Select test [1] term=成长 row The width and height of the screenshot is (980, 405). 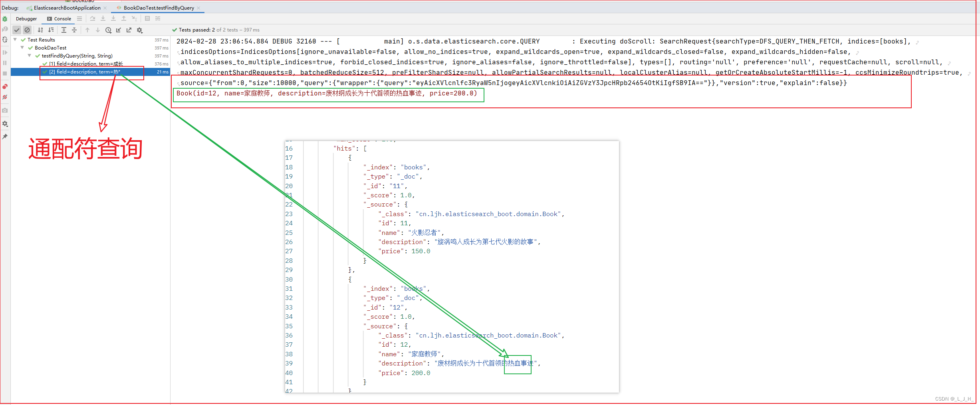tap(90, 64)
